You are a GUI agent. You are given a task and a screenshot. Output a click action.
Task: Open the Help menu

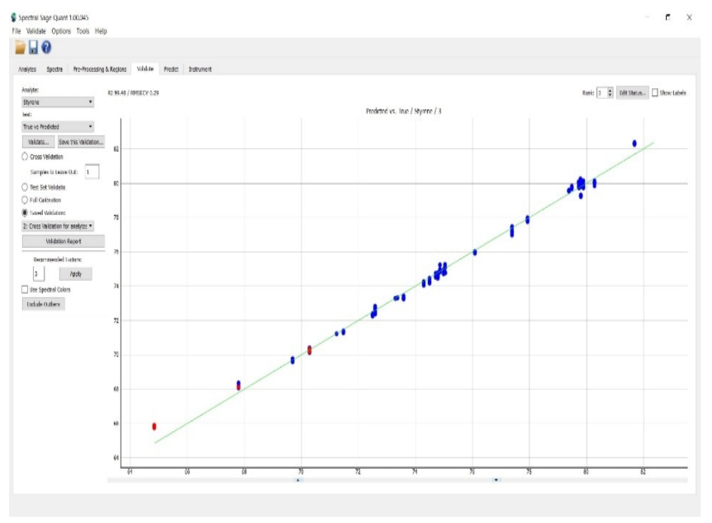click(101, 31)
